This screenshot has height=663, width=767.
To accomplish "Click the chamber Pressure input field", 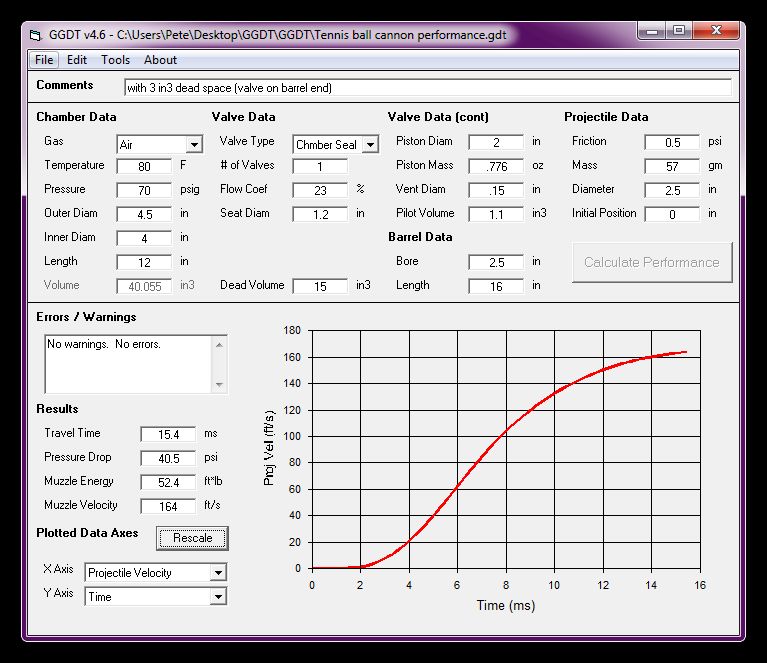I will (x=144, y=190).
